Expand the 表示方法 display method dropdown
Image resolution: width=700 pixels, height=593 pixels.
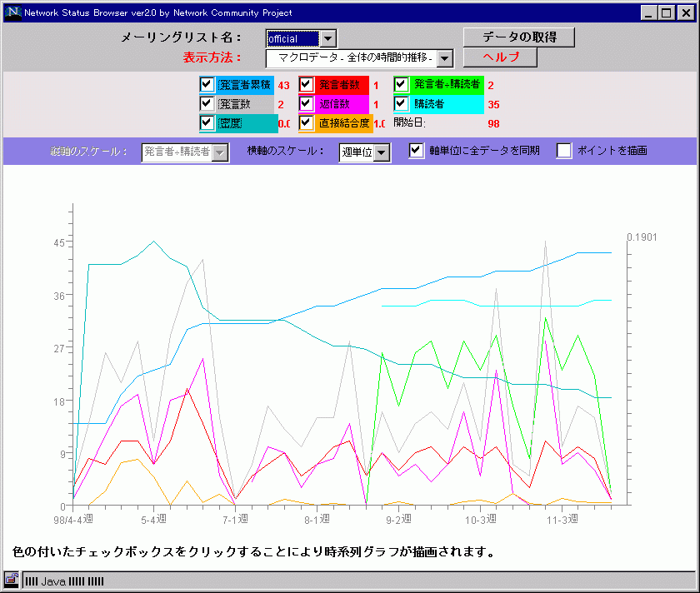pyautogui.click(x=445, y=58)
